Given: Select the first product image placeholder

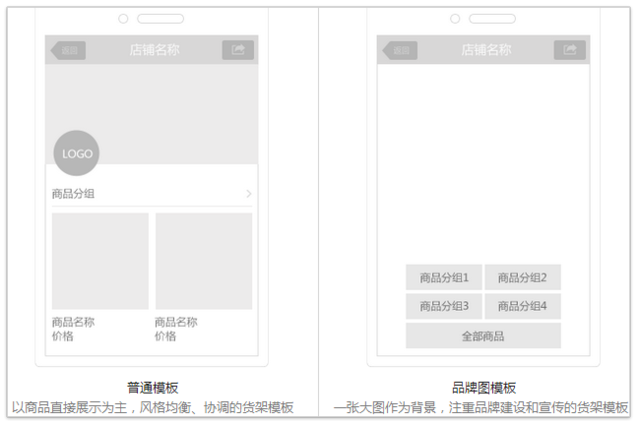Looking at the screenshot, I should coord(100,261).
